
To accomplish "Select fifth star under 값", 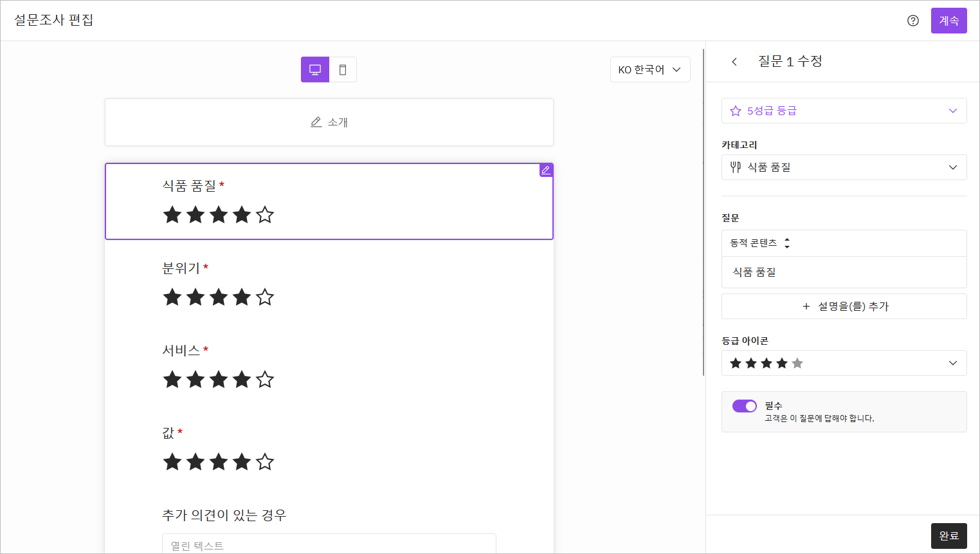I will (x=265, y=461).
